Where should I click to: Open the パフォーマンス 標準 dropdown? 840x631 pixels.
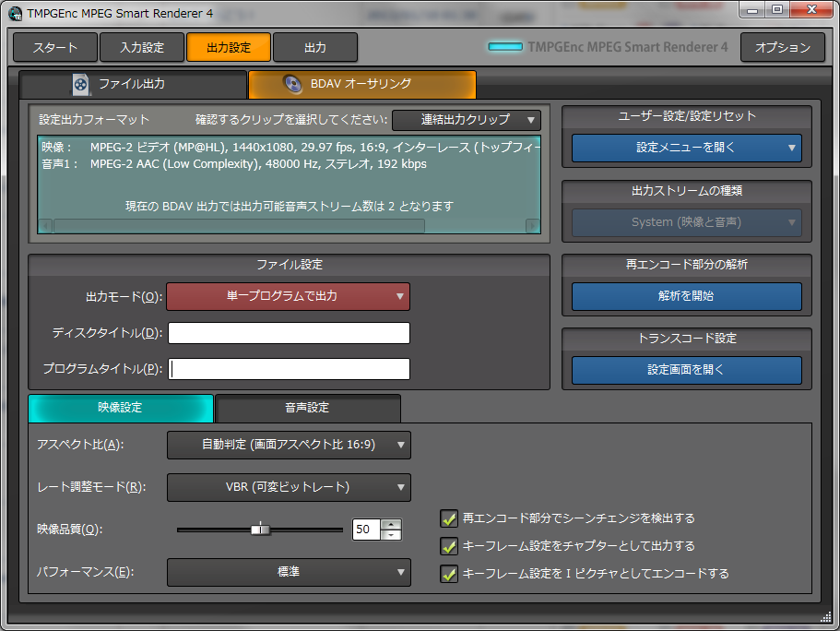[289, 573]
